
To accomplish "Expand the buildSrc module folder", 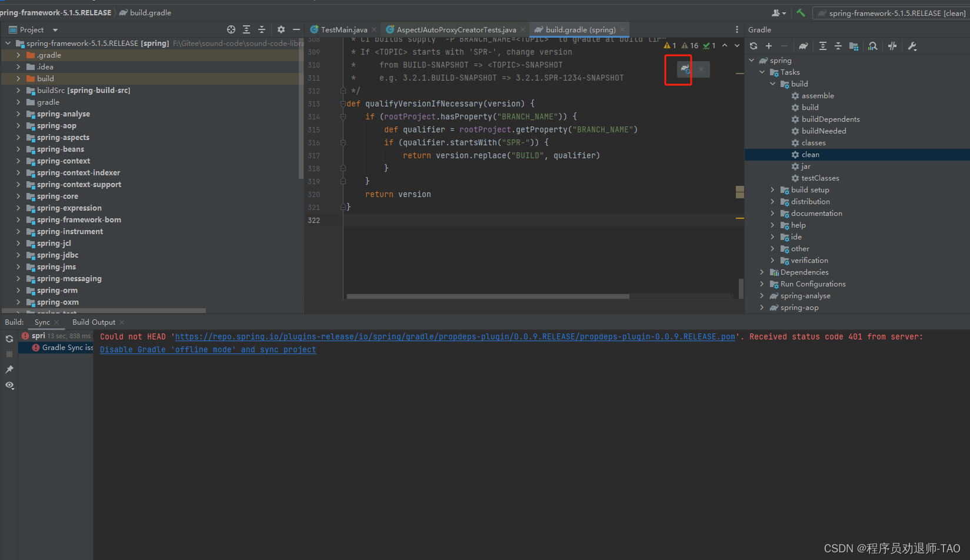I will point(18,90).
